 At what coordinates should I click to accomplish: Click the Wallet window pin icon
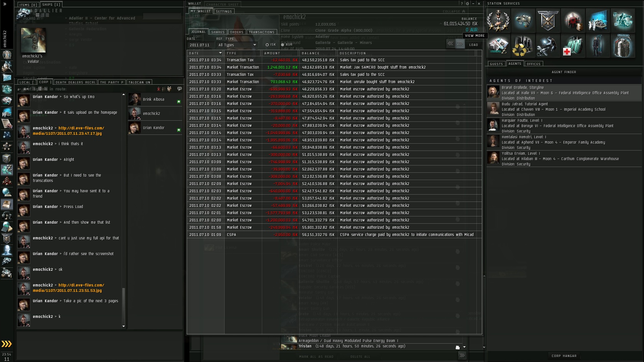(x=467, y=3)
